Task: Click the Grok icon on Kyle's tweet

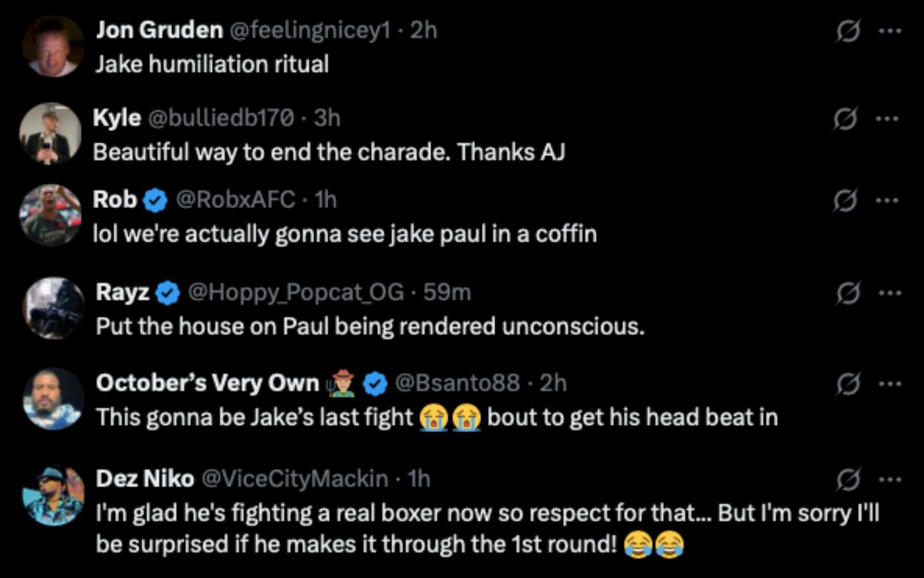Action: pos(846,118)
